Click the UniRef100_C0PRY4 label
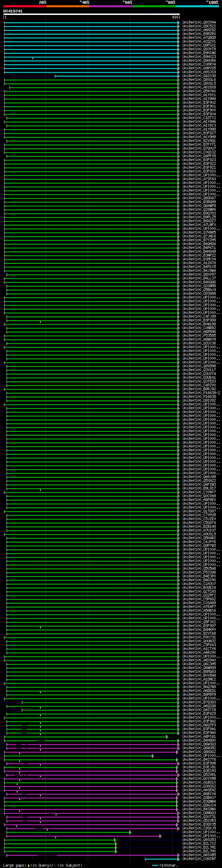 click(199, 65)
